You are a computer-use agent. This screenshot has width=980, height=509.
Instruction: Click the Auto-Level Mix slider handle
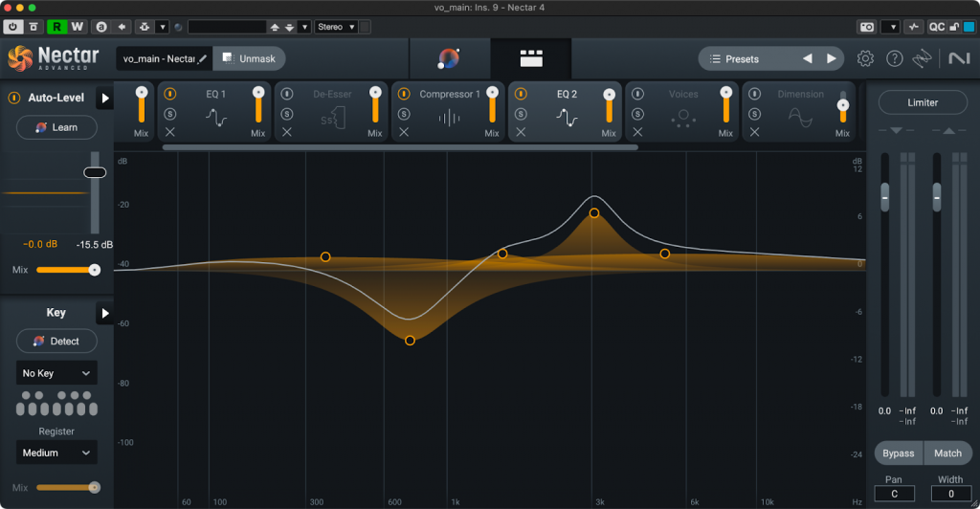point(94,270)
